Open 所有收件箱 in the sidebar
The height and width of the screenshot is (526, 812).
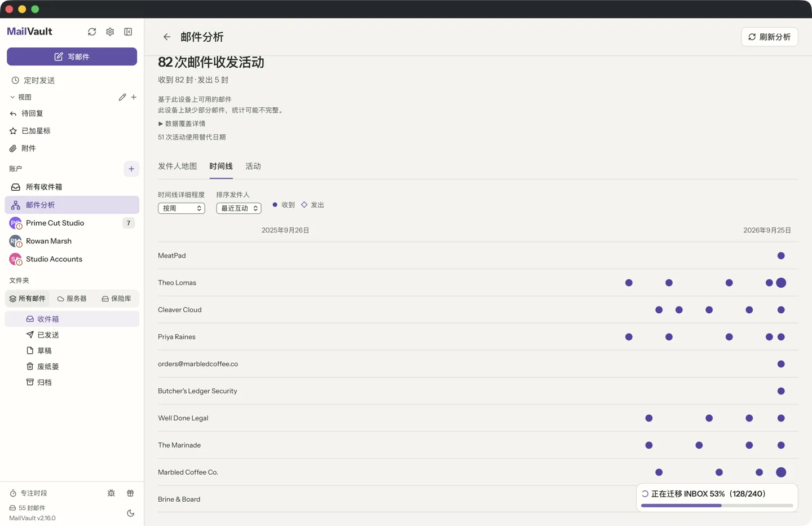coord(72,187)
